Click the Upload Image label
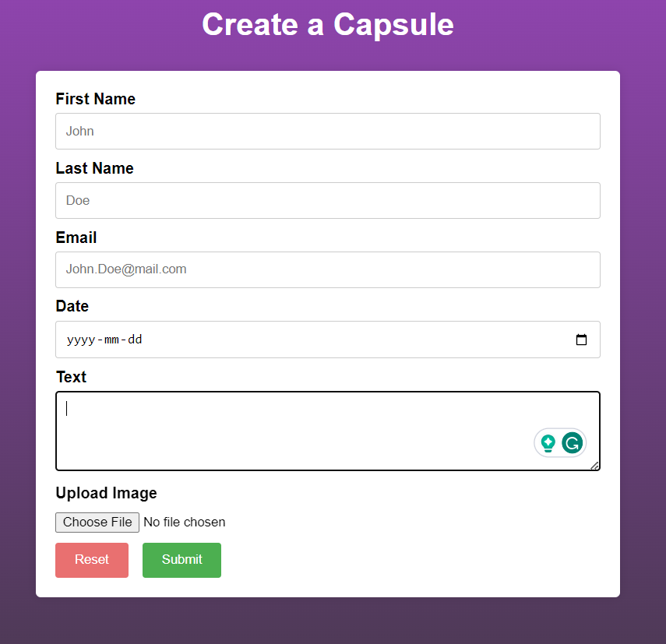The height and width of the screenshot is (644, 666). click(x=106, y=493)
